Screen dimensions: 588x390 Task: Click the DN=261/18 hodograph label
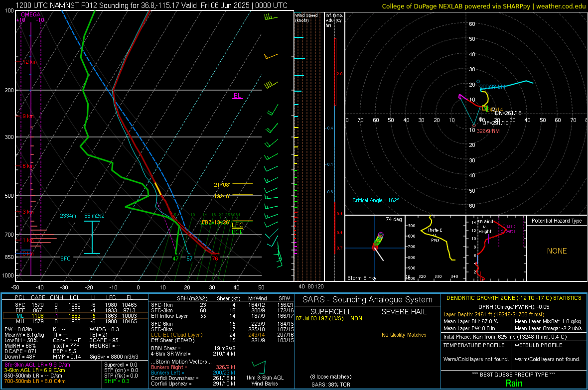(508, 113)
